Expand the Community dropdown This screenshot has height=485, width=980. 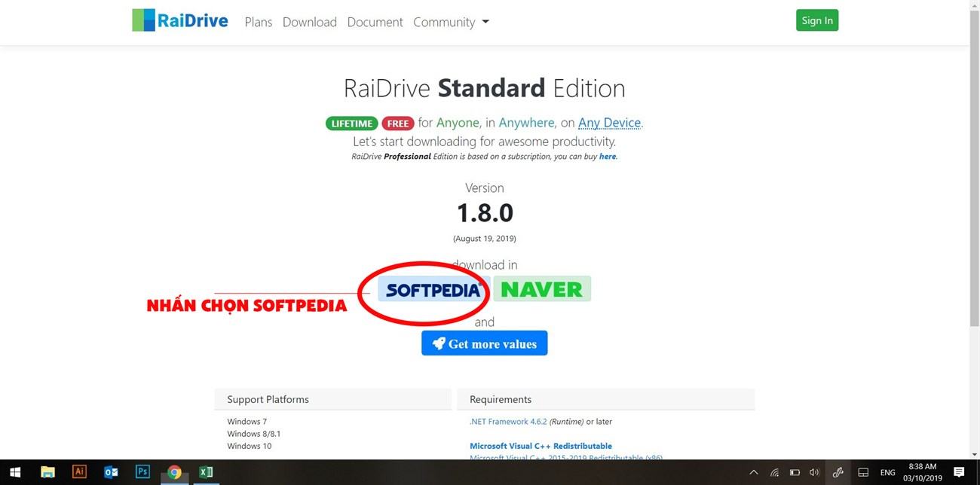[451, 22]
